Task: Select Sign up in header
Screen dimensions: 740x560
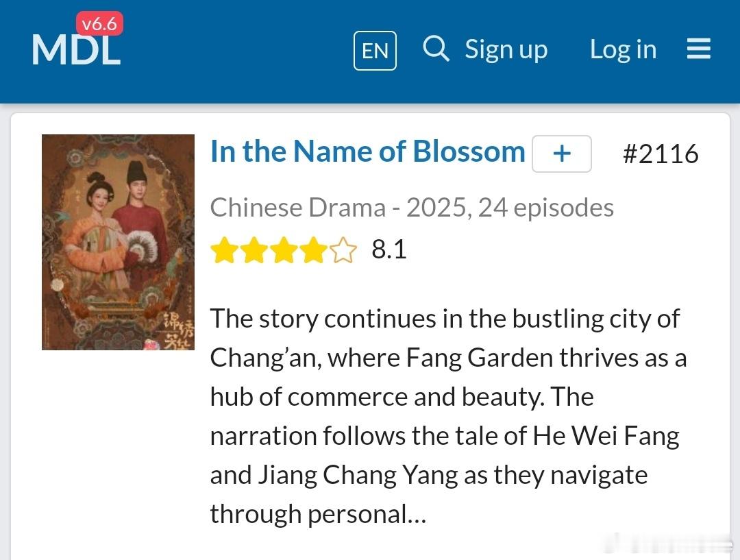Action: point(506,50)
